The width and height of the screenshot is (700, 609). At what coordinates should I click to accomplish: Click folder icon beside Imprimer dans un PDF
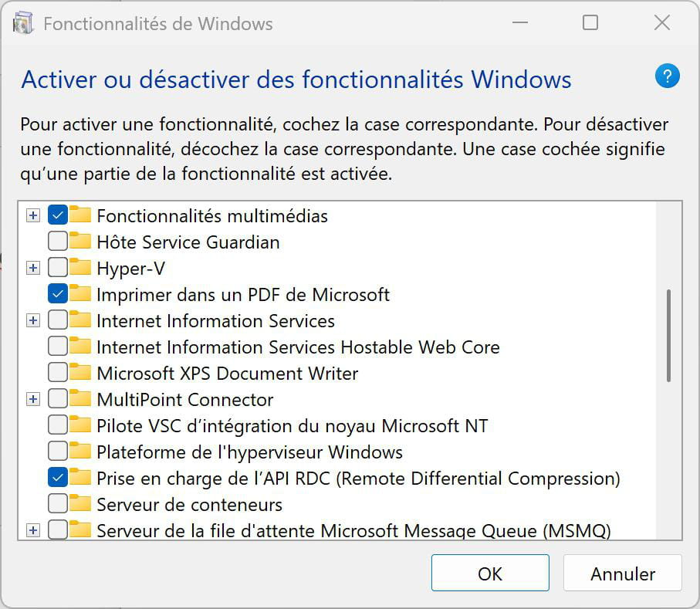(x=80, y=293)
